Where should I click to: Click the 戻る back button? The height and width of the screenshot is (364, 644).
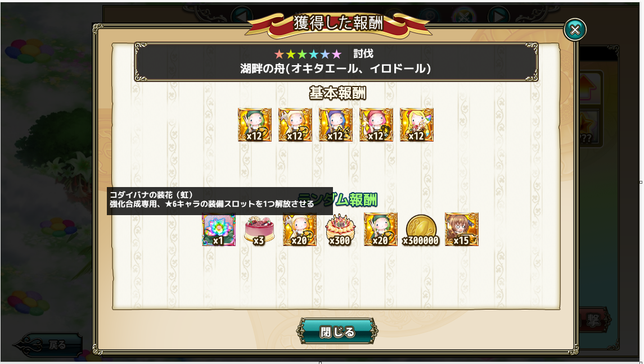48,345
